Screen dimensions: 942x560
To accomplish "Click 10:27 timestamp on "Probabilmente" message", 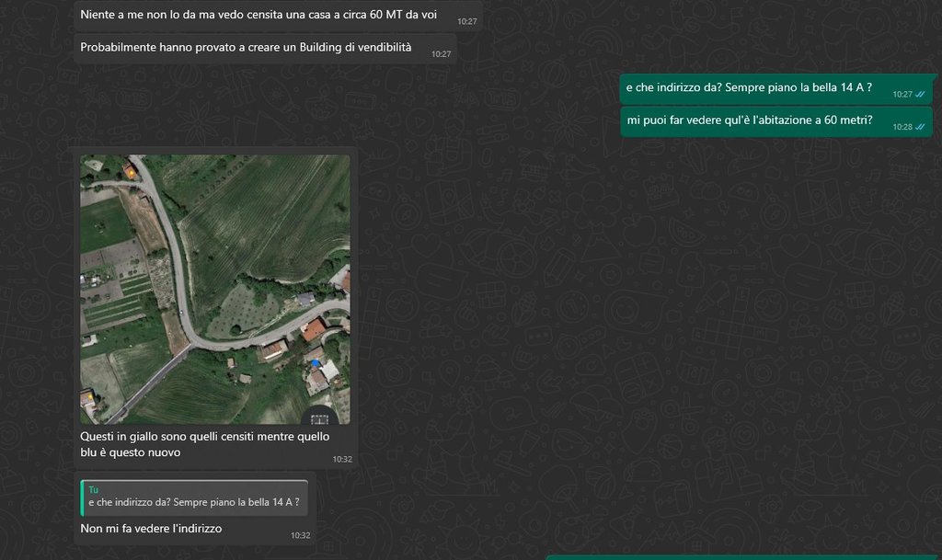I will pyautogui.click(x=441, y=54).
